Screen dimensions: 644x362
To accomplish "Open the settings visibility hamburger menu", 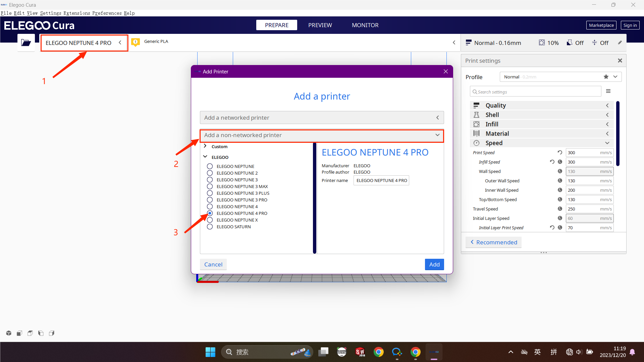I will [608, 91].
